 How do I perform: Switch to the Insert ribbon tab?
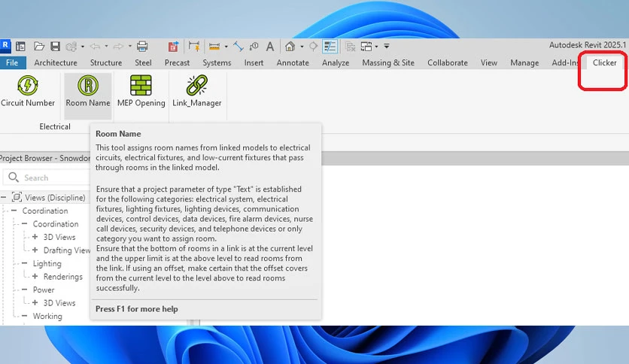tap(254, 62)
